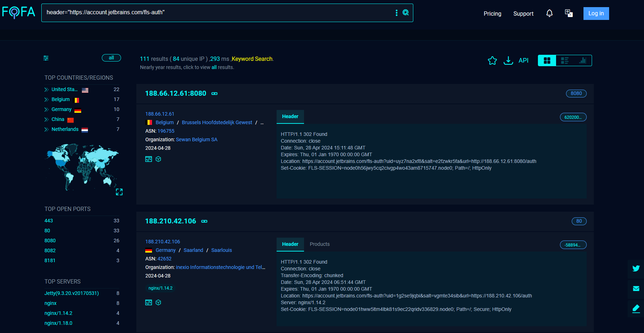Click 'all' in view all results

tap(214, 67)
